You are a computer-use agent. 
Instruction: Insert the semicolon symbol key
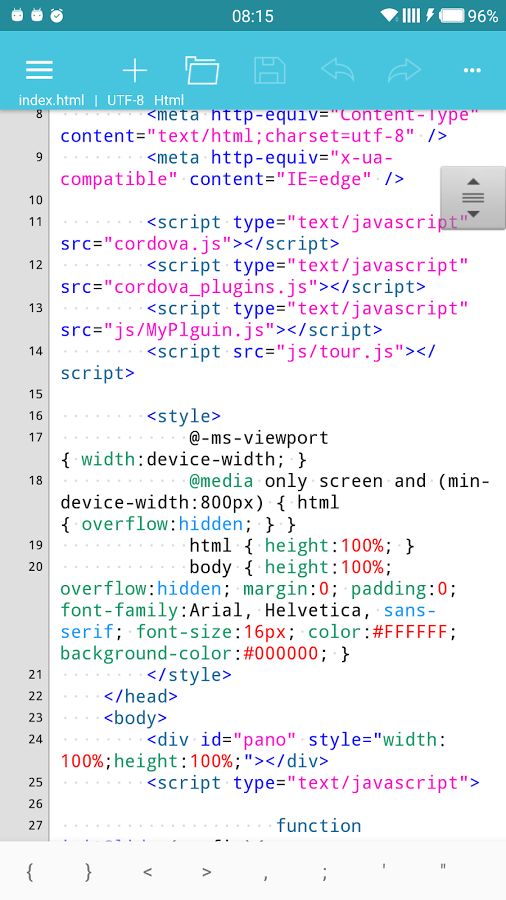[325, 872]
